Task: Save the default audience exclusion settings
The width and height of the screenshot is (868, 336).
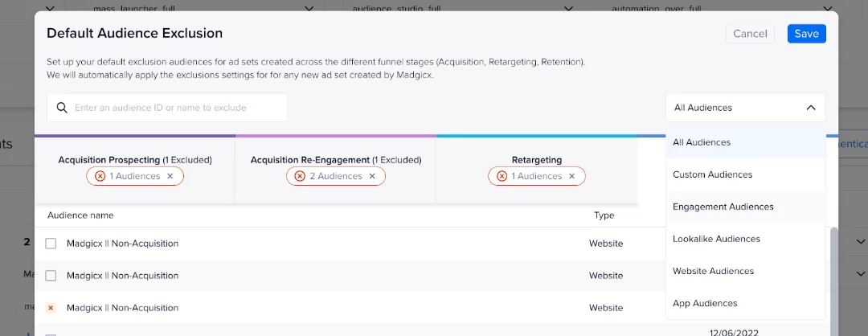Action: (x=807, y=34)
